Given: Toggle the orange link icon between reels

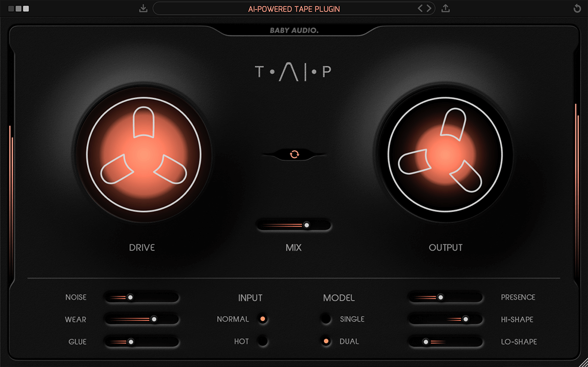Looking at the screenshot, I should coord(294,154).
